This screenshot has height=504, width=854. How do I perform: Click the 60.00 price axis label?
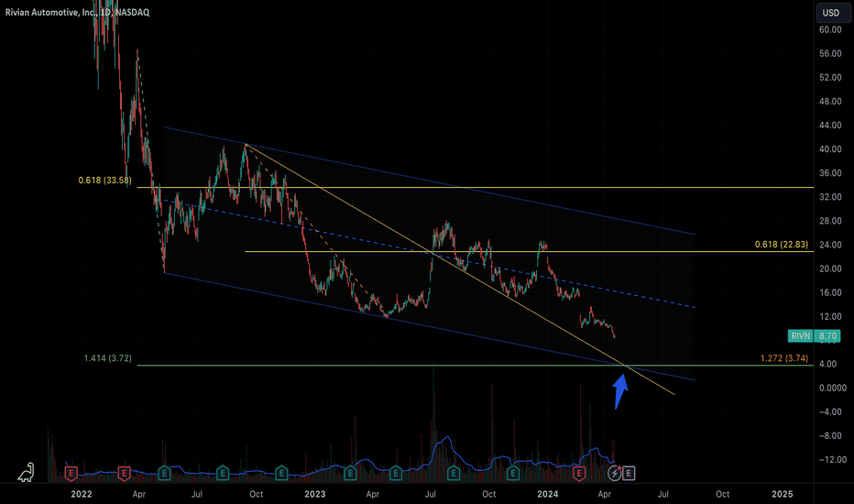coord(830,30)
